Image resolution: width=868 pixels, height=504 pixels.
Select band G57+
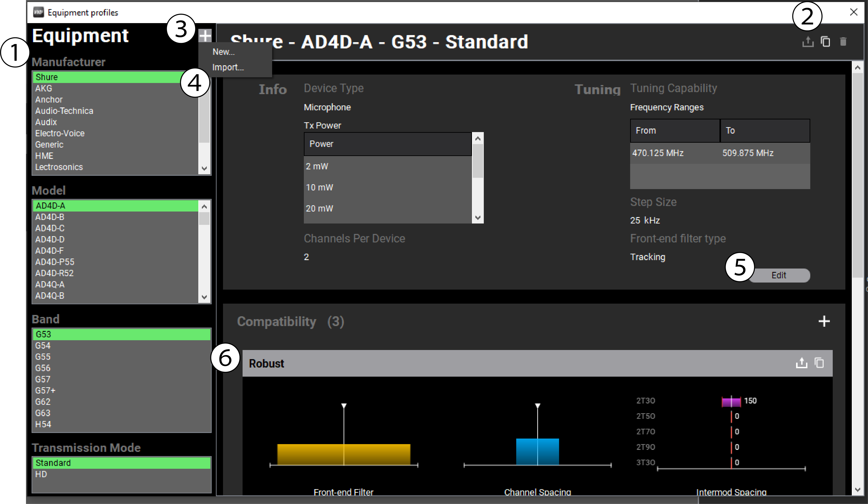pyautogui.click(x=122, y=391)
